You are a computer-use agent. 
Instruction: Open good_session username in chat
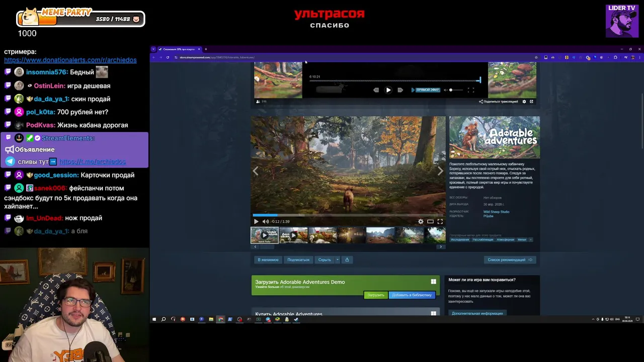point(56,175)
